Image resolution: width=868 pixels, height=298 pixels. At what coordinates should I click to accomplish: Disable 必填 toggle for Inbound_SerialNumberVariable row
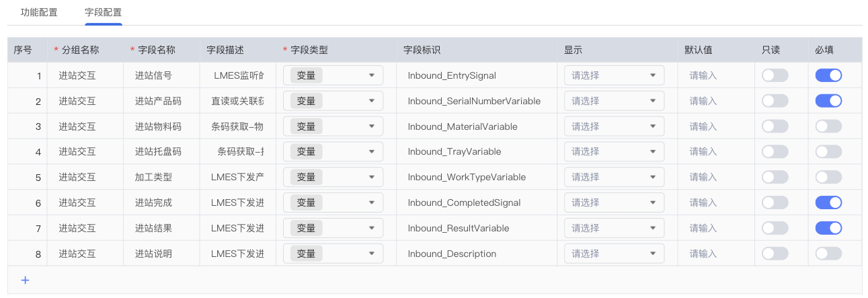pyautogui.click(x=828, y=101)
